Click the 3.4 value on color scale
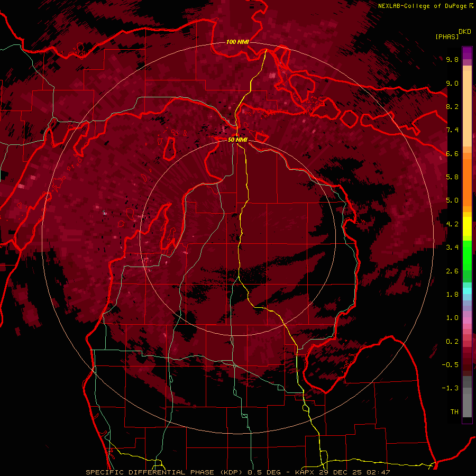 [452, 248]
